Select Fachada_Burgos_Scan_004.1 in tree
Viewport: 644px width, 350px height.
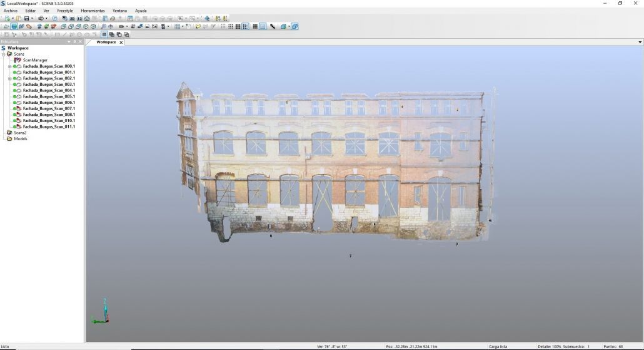[x=49, y=91]
